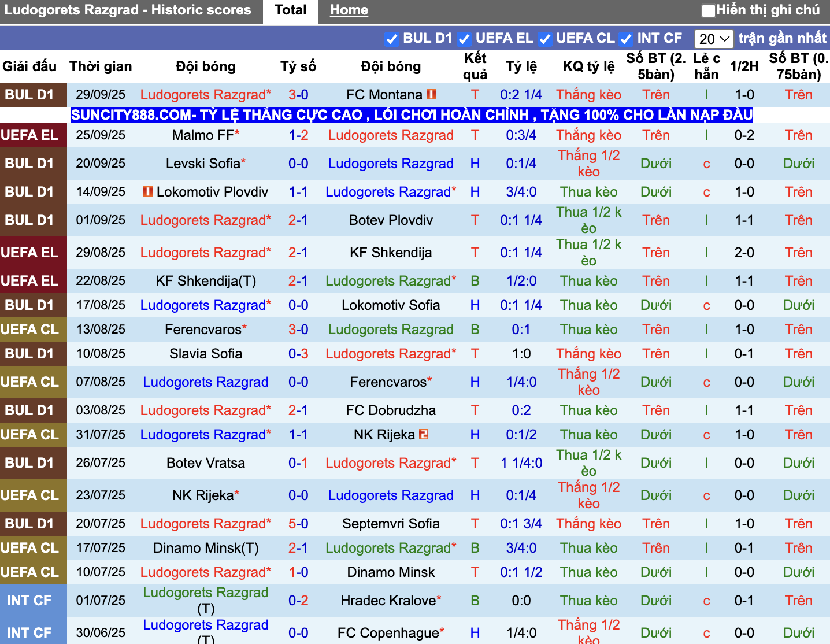
Task: Click the 1/2H column header
Action: 744,66
